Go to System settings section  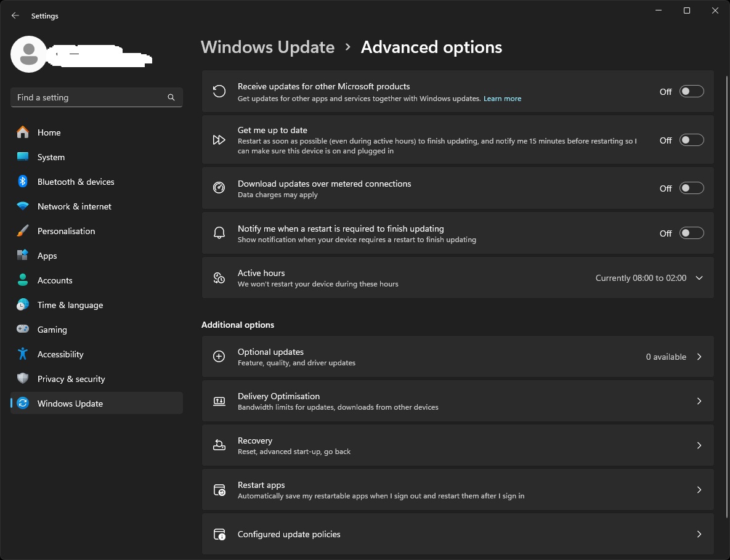96,157
